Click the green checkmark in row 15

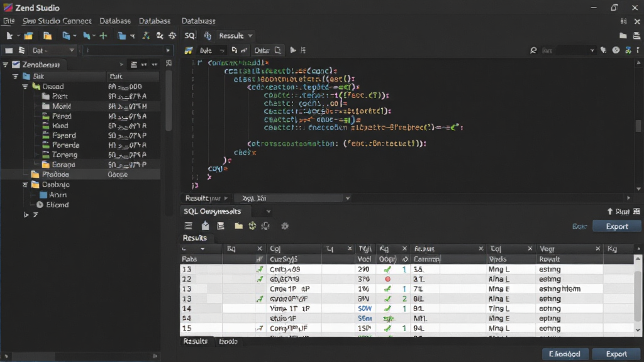pyautogui.click(x=387, y=328)
